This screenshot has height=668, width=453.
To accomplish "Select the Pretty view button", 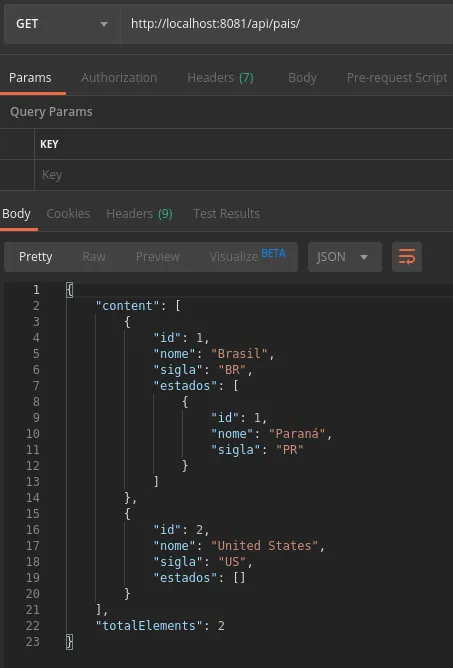I will pos(35,257).
